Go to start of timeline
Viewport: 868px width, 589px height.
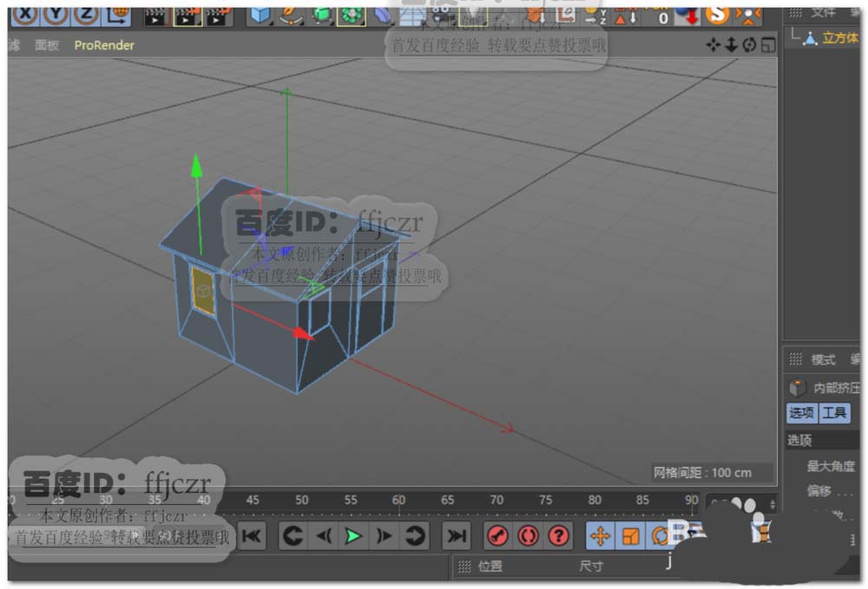click(252, 536)
